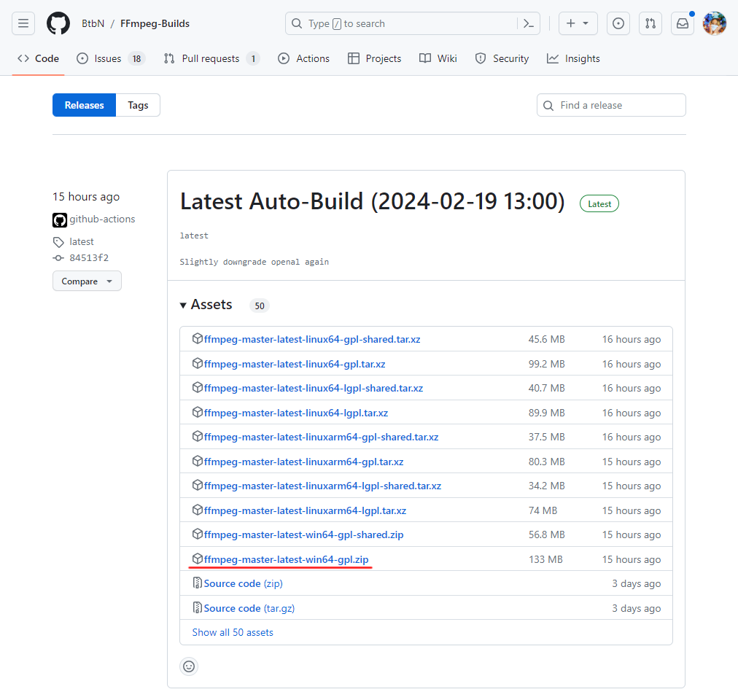Download ffmpeg-master-latest-linux64-gpl.tar.xz
Image resolution: width=738 pixels, height=700 pixels.
point(295,364)
